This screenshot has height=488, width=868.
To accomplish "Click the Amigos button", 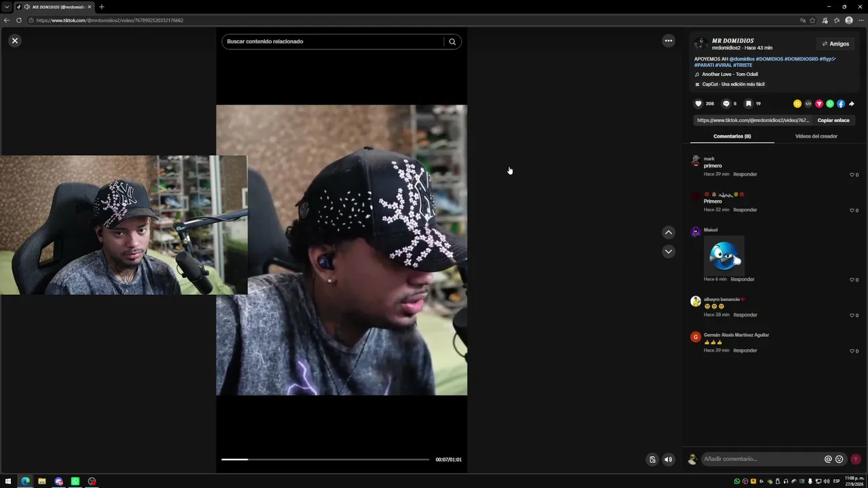I will pos(835,44).
